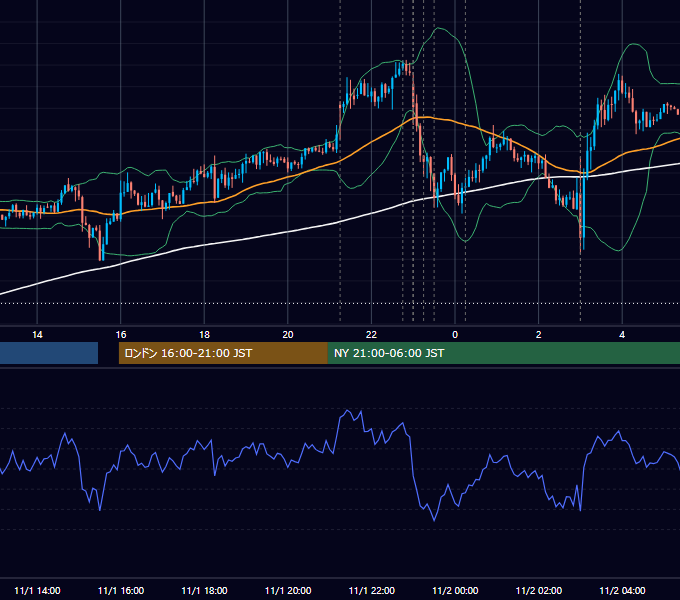Screen dimensions: 680x600
Task: Click the blue session bar before London
Action: (49, 353)
